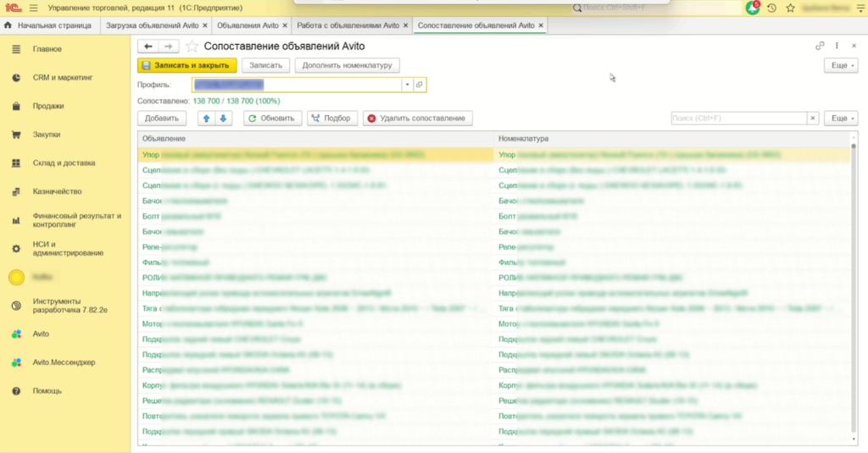This screenshot has height=453, width=868.
Task: Move the row up with blue arrow
Action: coord(205,119)
